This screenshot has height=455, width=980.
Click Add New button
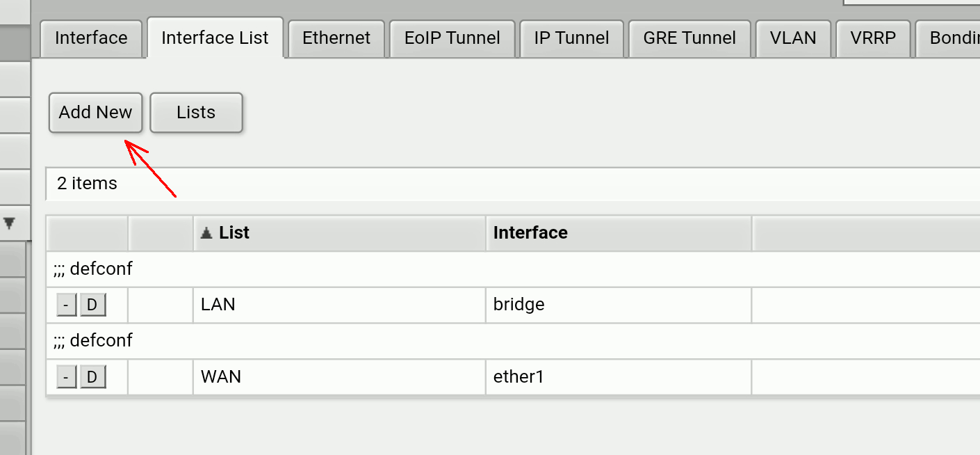tap(95, 112)
